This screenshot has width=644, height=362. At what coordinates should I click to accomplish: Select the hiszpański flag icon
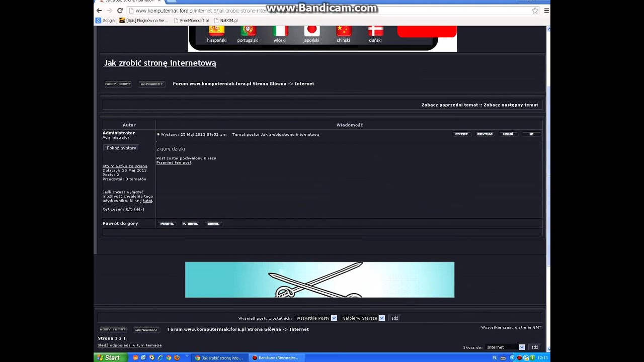pyautogui.click(x=217, y=31)
